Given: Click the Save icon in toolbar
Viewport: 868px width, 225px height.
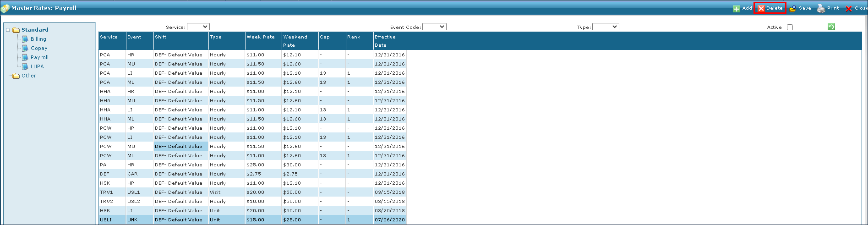Looking at the screenshot, I should tap(792, 9).
